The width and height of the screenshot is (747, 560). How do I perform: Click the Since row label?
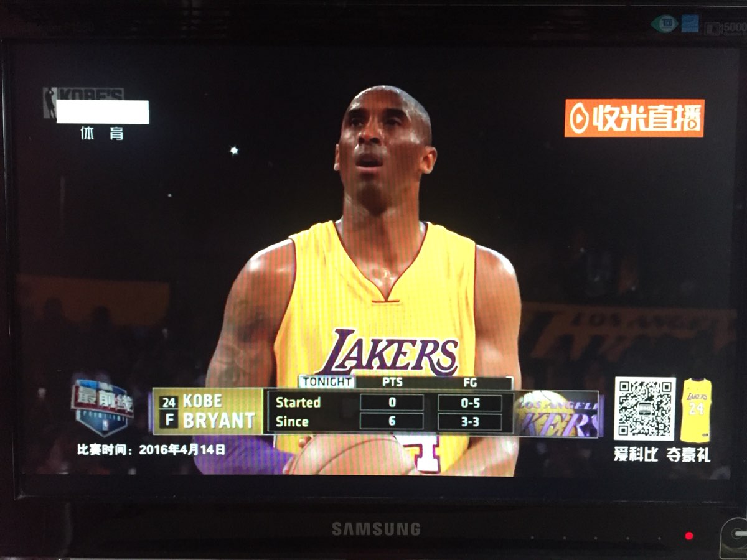coord(292,421)
